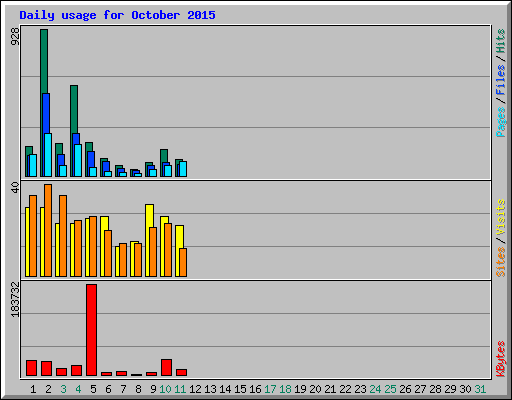Click the title 'Daily usage for October 2015'
Image resolution: width=512 pixels, height=400 pixels.
click(117, 15)
